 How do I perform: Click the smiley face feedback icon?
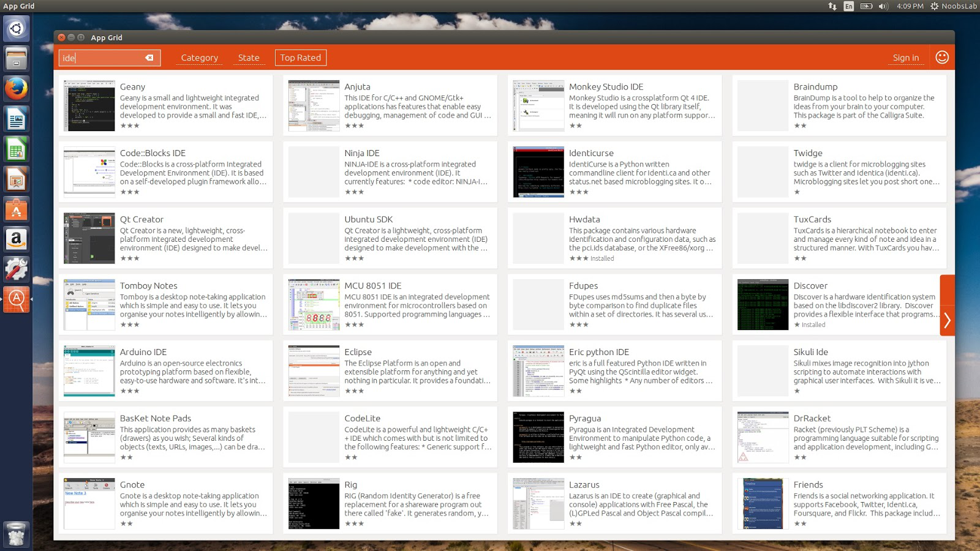tap(942, 57)
